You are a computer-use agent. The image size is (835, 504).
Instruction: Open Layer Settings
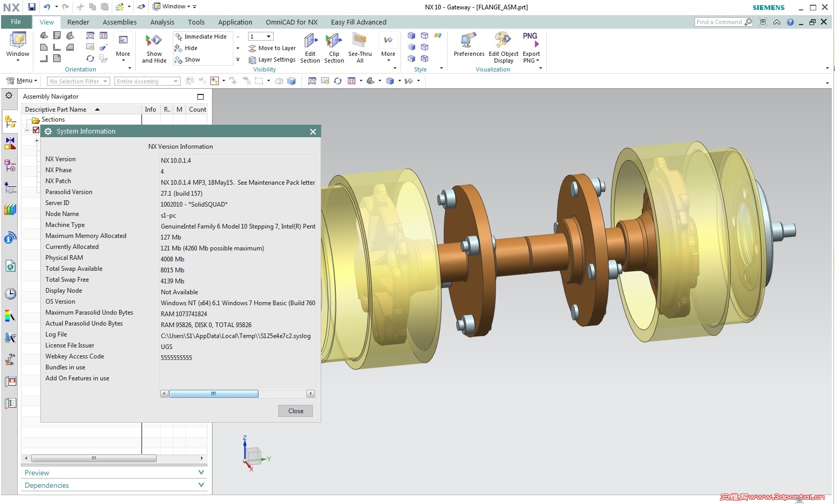272,59
